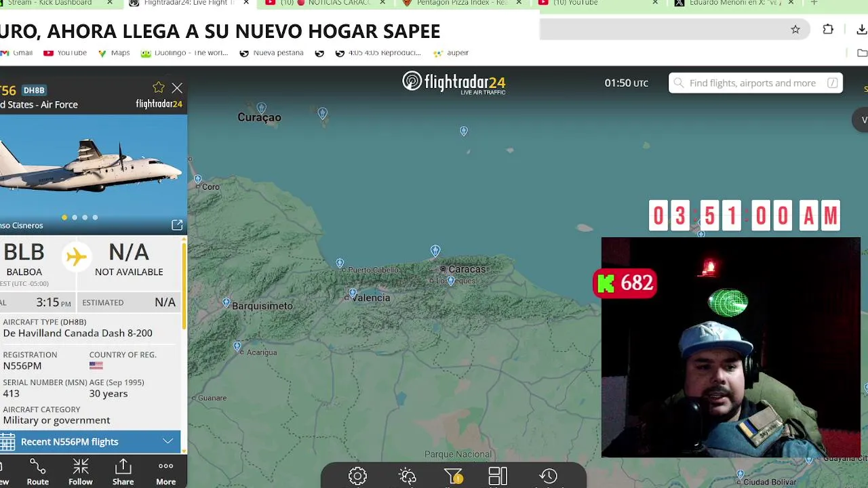Open the aupeir bookmark

pos(451,53)
